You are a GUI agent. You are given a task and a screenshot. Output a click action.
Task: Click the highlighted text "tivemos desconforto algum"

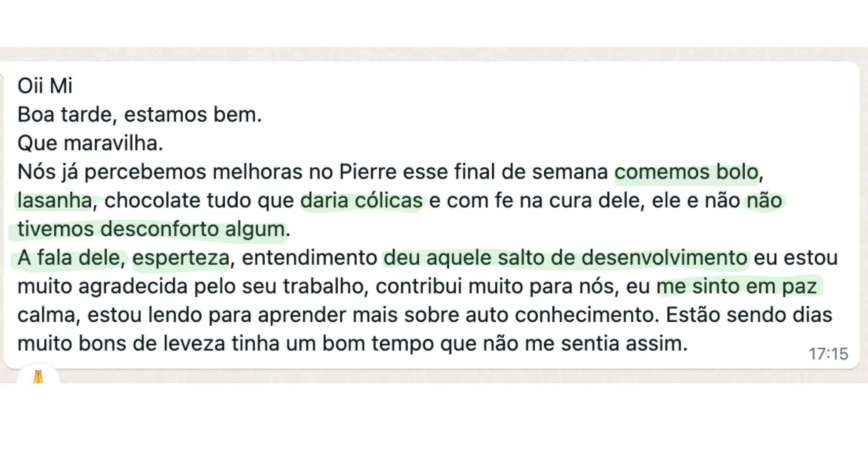tap(151, 229)
